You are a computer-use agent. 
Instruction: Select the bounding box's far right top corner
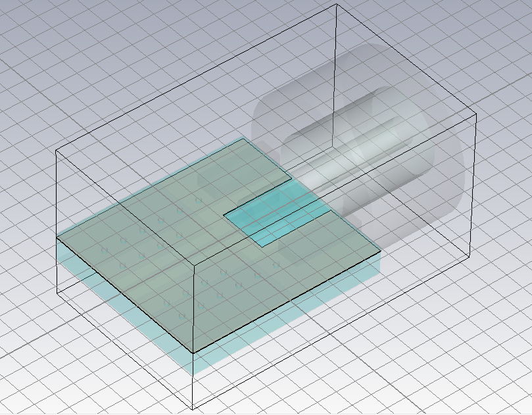point(475,118)
